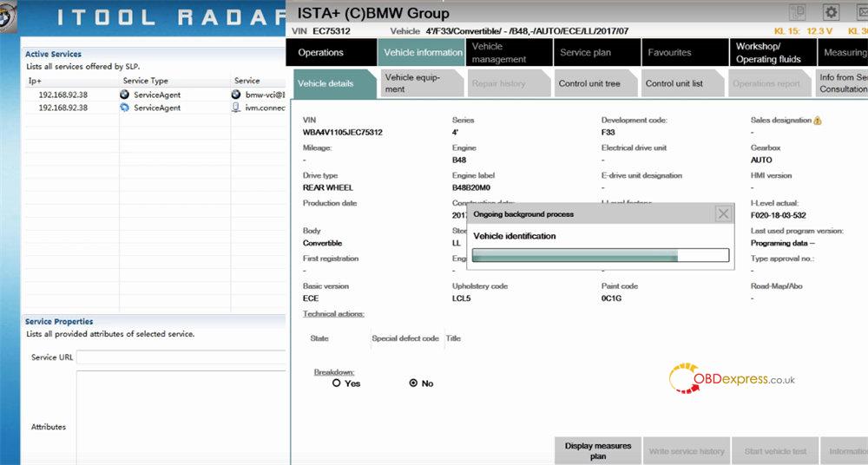Click ServiceAgent icon in second service row
This screenshot has height=465, width=868.
click(x=124, y=108)
